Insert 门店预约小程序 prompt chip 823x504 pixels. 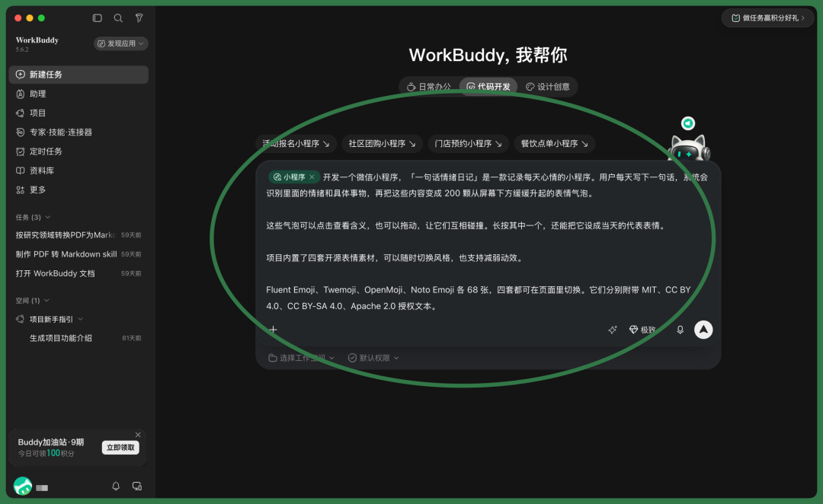tap(468, 144)
